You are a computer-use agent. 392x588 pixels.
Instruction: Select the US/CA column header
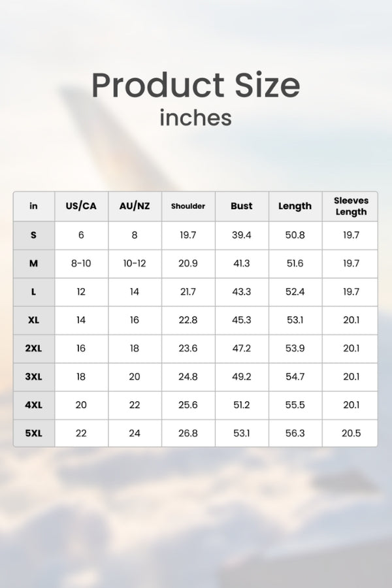coord(81,206)
